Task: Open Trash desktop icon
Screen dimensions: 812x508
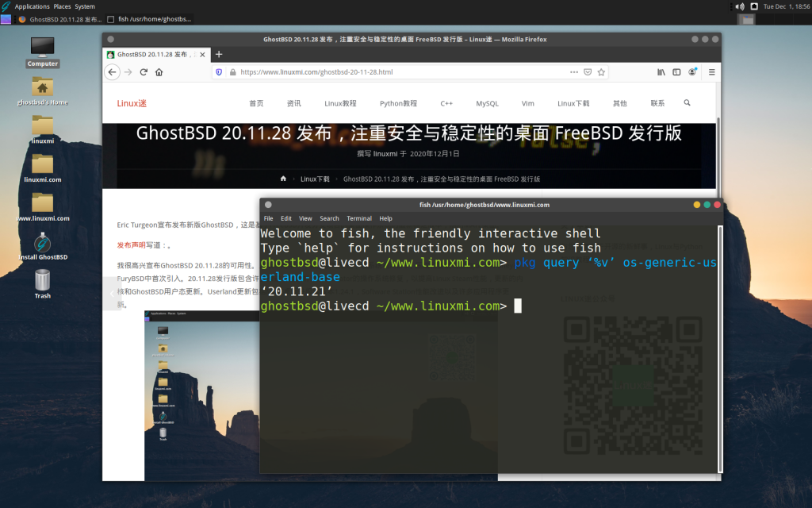Action: pos(43,284)
